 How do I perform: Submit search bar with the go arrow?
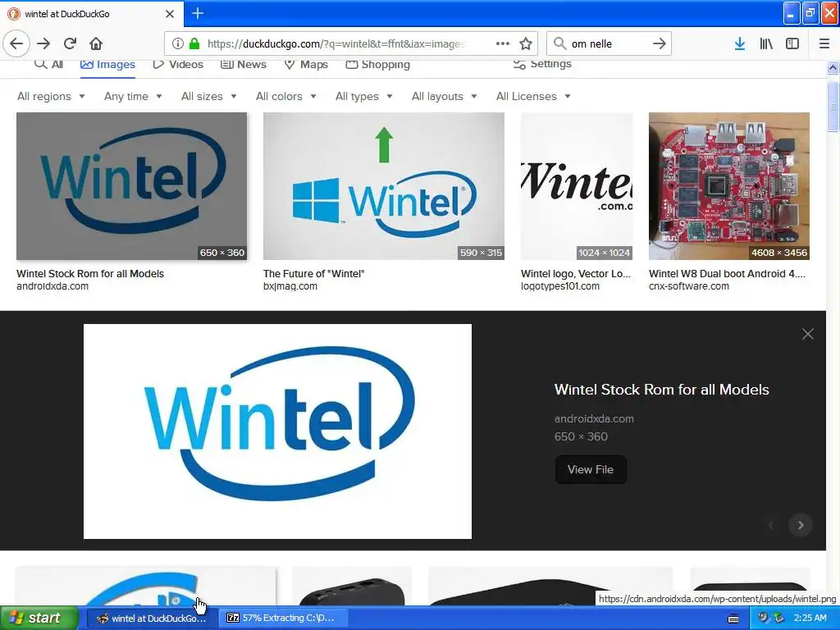coord(660,43)
